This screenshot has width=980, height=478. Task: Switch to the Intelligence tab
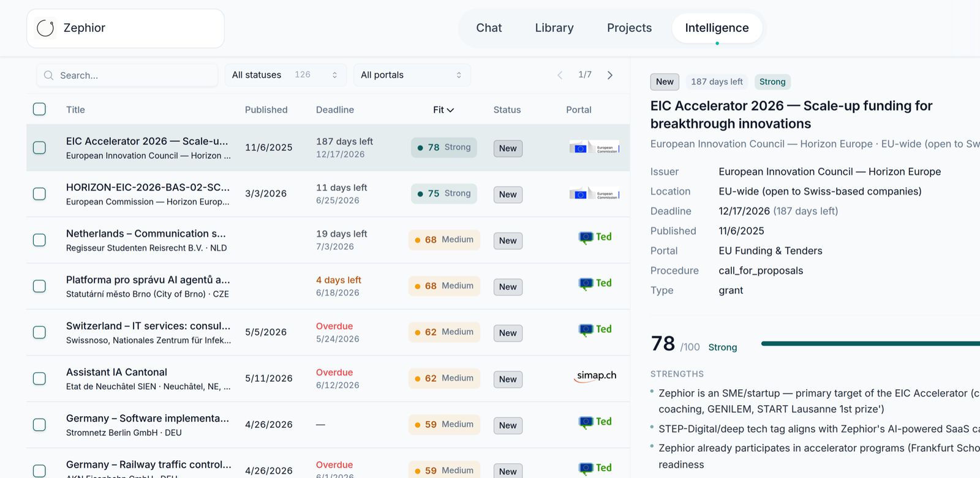click(x=717, y=28)
